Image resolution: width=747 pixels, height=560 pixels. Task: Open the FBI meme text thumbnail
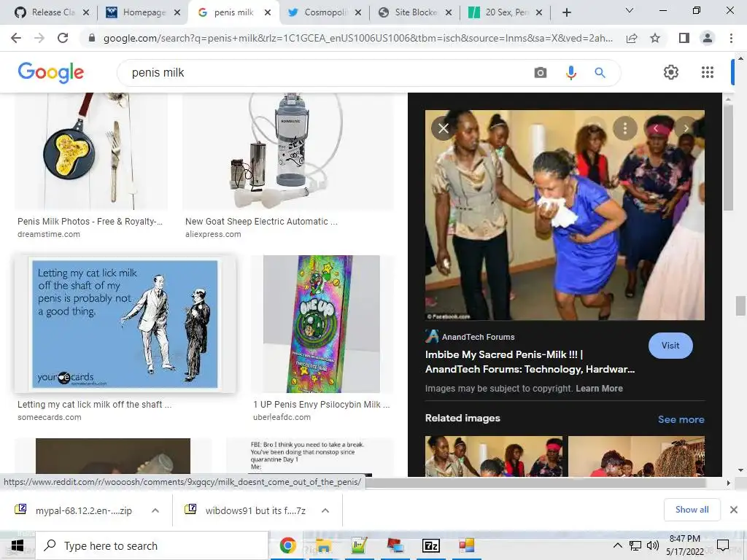pos(309,457)
